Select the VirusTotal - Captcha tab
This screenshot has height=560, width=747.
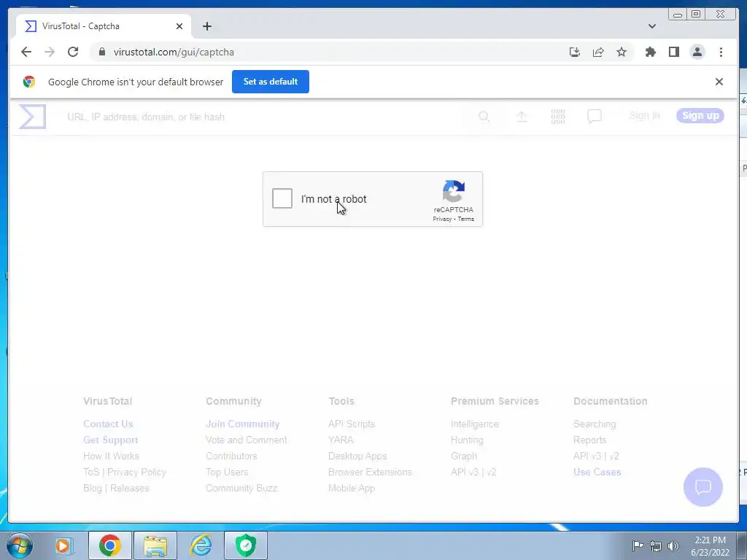[104, 26]
